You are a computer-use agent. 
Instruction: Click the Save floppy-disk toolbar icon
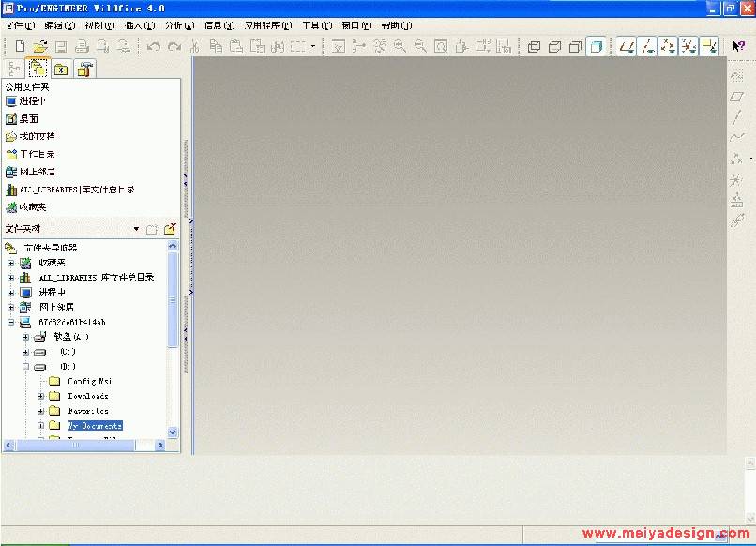[61, 47]
